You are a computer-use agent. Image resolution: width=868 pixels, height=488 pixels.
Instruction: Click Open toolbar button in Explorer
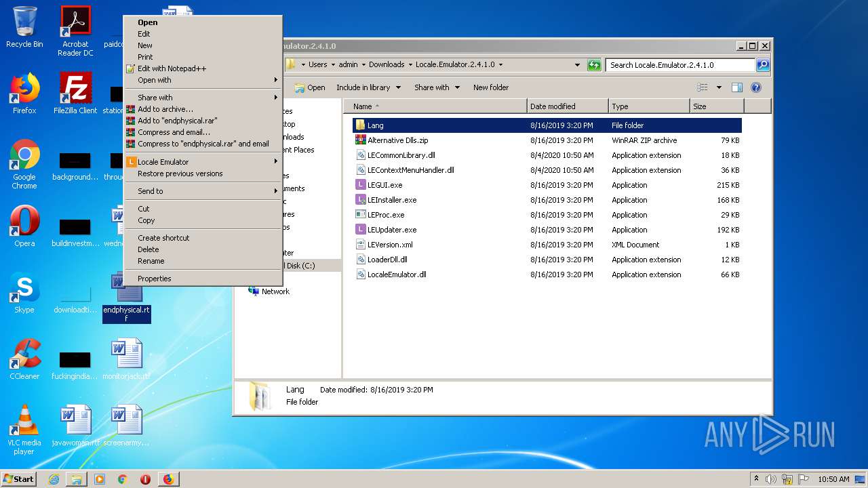pyautogui.click(x=310, y=87)
